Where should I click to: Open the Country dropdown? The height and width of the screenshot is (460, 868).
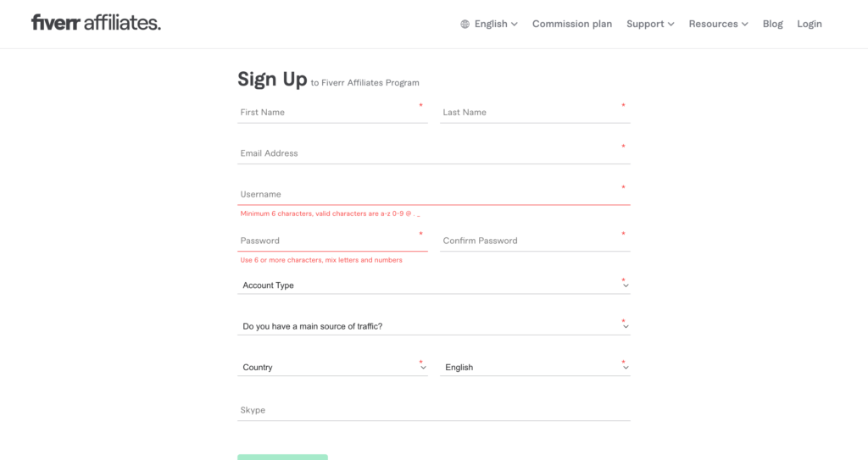[x=332, y=367]
